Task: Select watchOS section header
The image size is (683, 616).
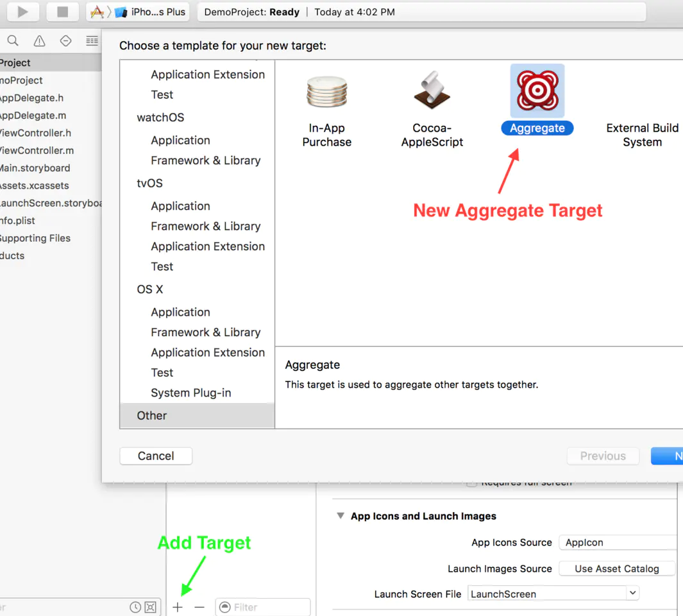Action: click(x=160, y=117)
